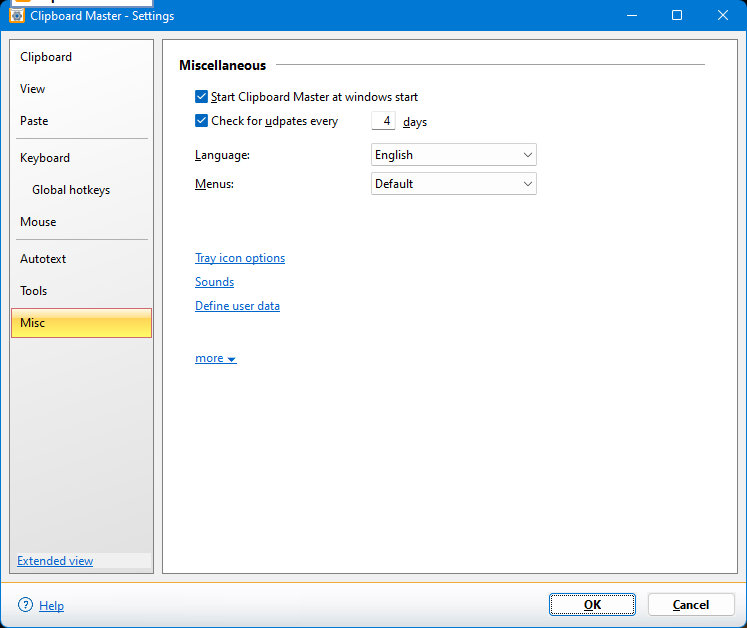
Task: Select the highlighted Misc category
Action: click(x=81, y=323)
